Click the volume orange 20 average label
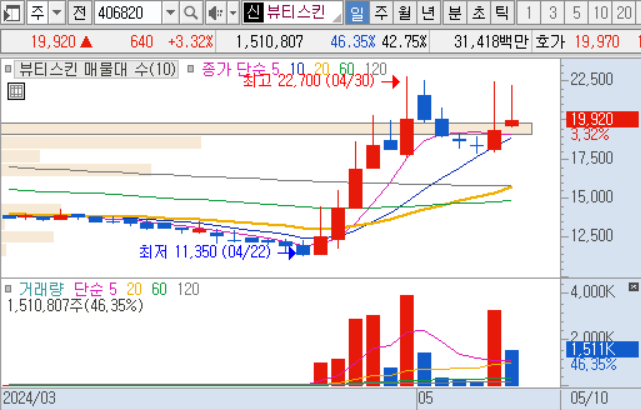 [x=134, y=289]
